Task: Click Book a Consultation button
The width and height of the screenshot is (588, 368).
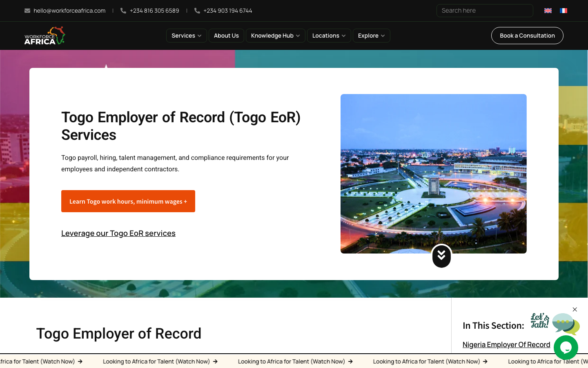Action: pos(527,36)
